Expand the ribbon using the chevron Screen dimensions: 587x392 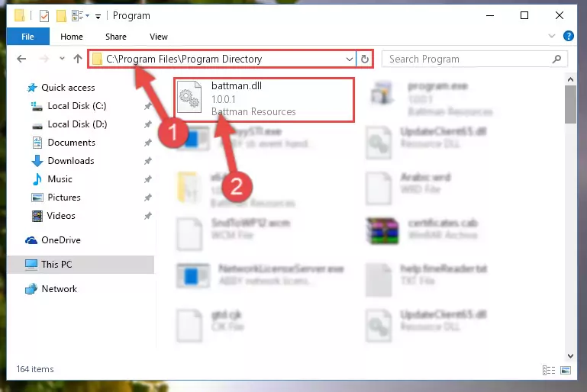click(x=551, y=36)
